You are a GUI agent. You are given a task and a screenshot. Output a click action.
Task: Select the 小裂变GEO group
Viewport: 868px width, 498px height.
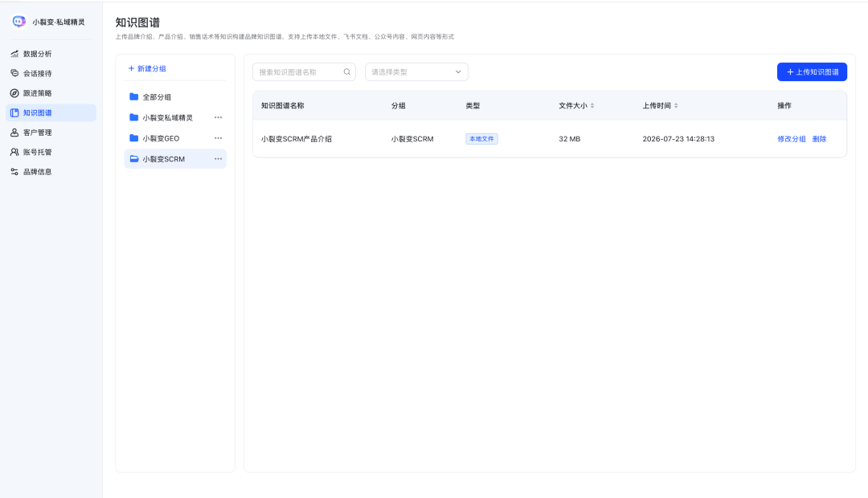tap(175, 138)
